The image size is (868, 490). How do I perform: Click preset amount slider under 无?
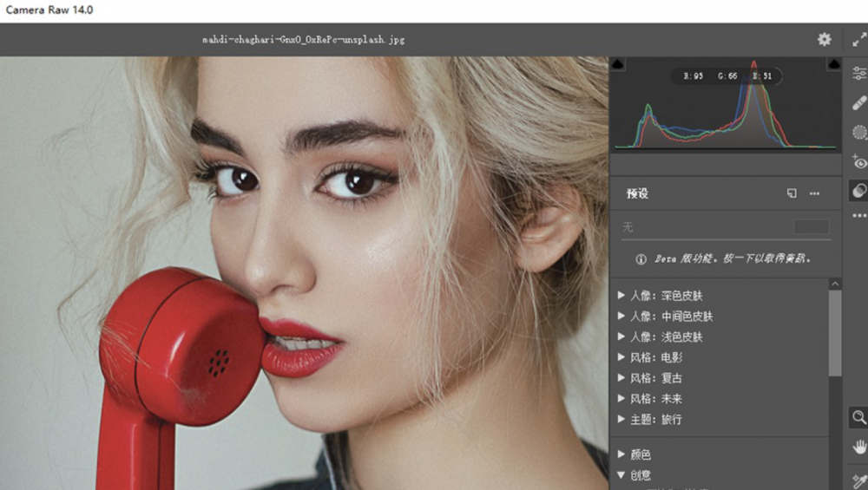tap(727, 239)
